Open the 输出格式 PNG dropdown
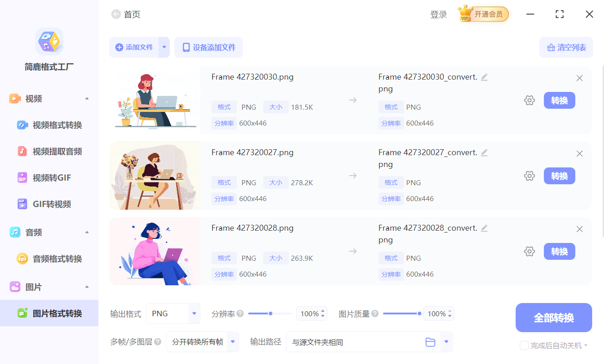This screenshot has width=604, height=364. [194, 313]
